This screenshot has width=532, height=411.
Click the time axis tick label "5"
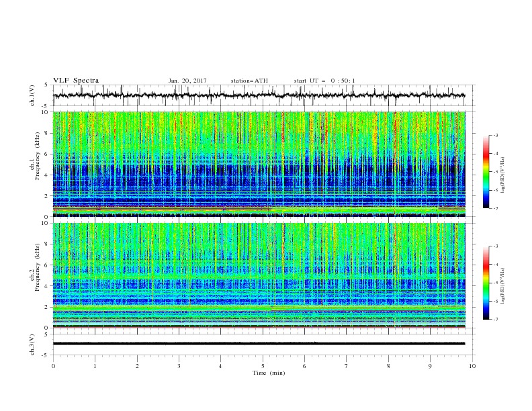(263, 366)
